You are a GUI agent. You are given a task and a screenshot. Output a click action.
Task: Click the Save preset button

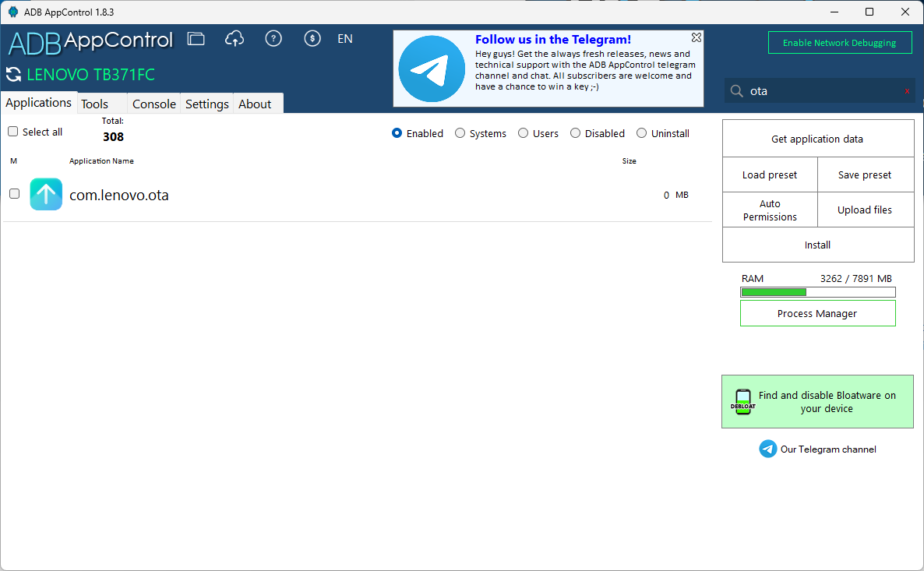coord(865,175)
